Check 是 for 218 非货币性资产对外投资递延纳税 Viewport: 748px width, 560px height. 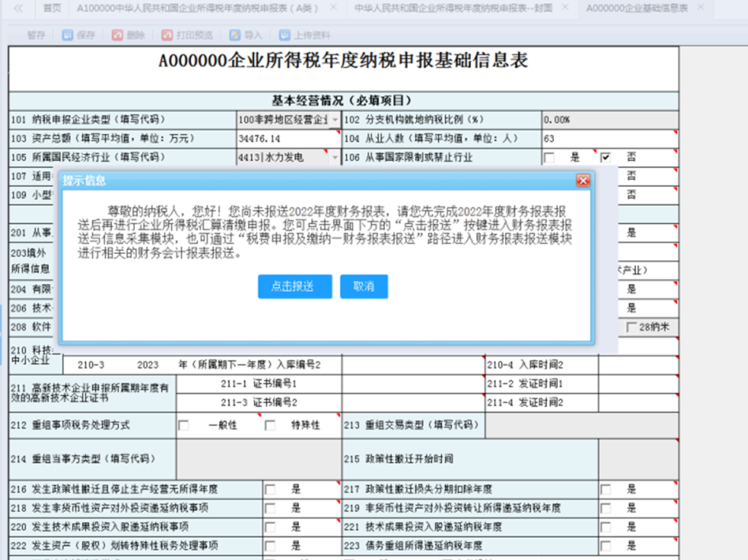coord(271,509)
